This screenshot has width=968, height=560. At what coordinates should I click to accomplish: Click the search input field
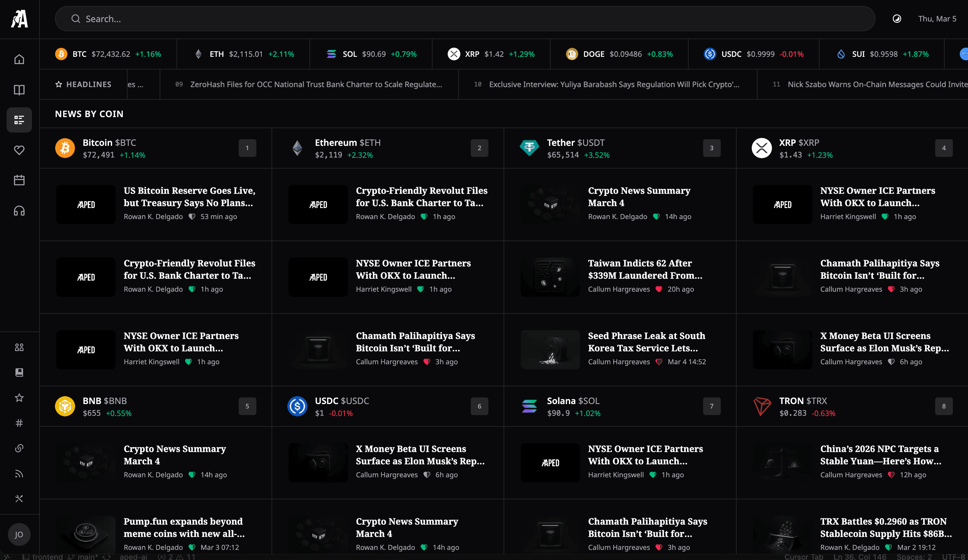coord(465,19)
